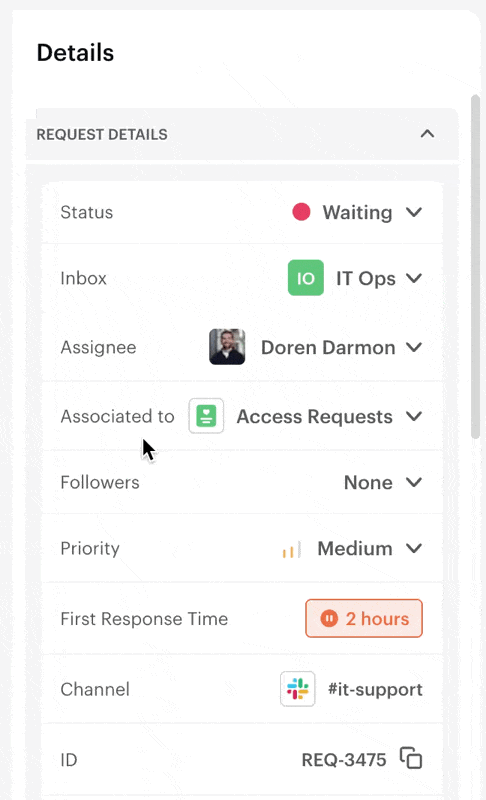Click the Slack channel logo icon

[x=297, y=689]
